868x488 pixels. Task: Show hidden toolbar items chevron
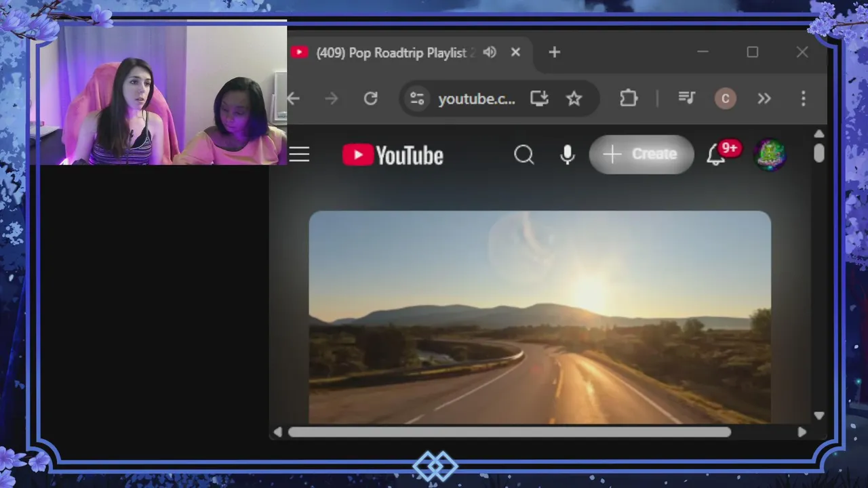click(764, 99)
